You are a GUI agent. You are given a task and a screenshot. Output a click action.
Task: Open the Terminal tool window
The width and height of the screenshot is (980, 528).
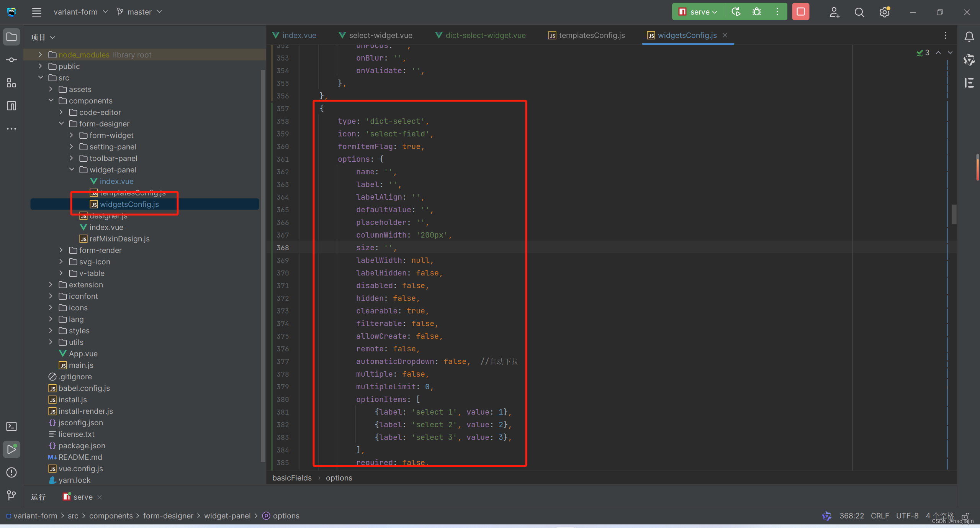(11, 426)
